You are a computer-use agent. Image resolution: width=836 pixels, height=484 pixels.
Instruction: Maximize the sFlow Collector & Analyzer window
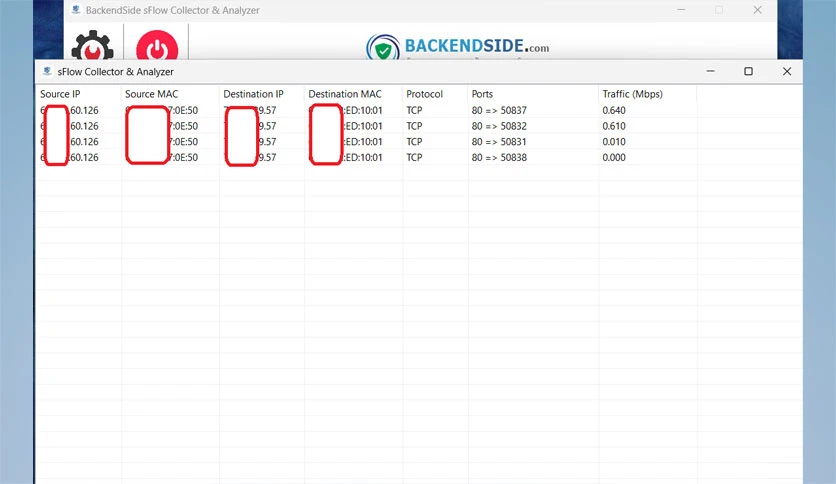click(749, 71)
